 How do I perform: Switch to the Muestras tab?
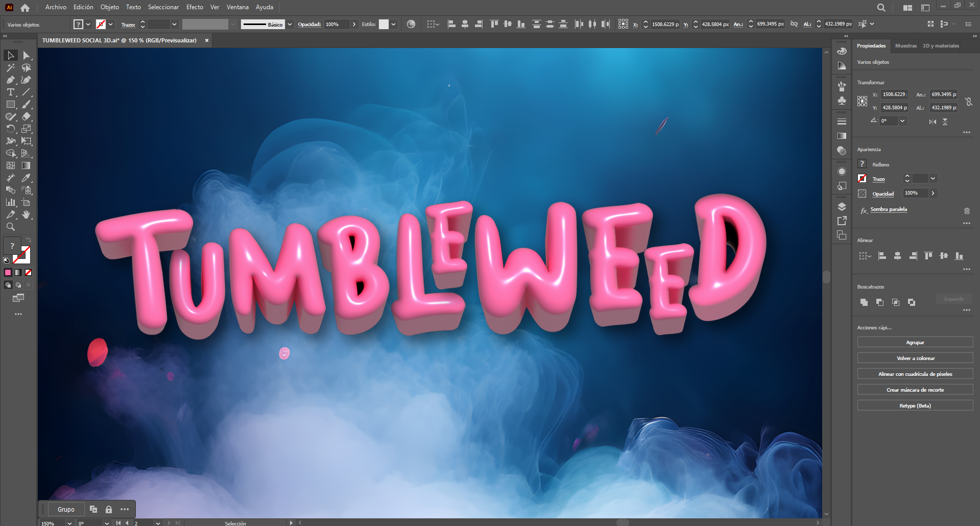point(906,46)
